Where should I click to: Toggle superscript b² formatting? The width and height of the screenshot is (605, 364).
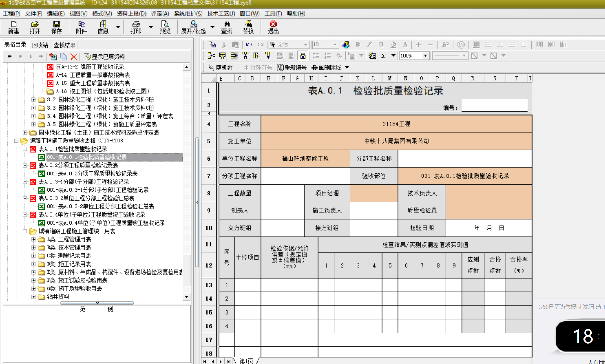[x=445, y=45]
